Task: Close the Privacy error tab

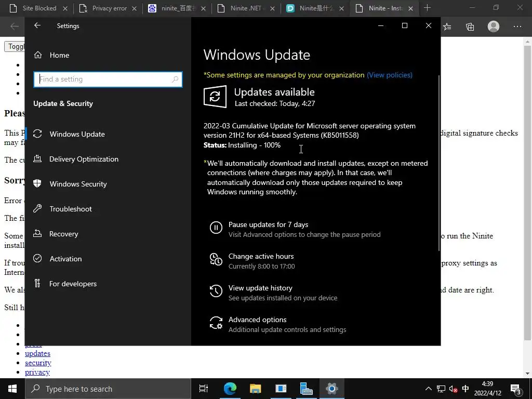Action: (135, 8)
